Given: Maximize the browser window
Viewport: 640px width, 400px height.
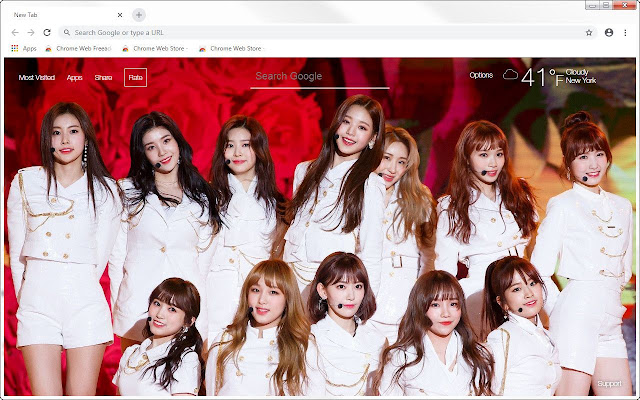Looking at the screenshot, I should [606, 5].
